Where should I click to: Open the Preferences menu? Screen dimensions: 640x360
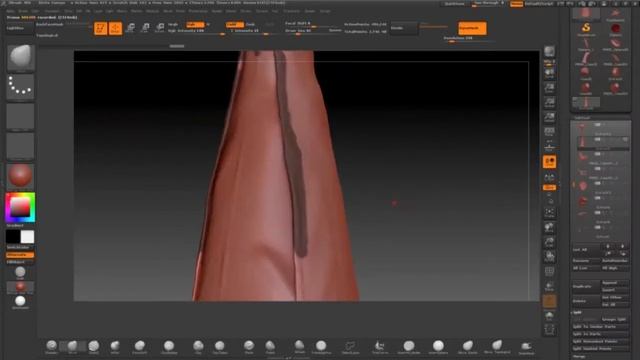[198, 11]
